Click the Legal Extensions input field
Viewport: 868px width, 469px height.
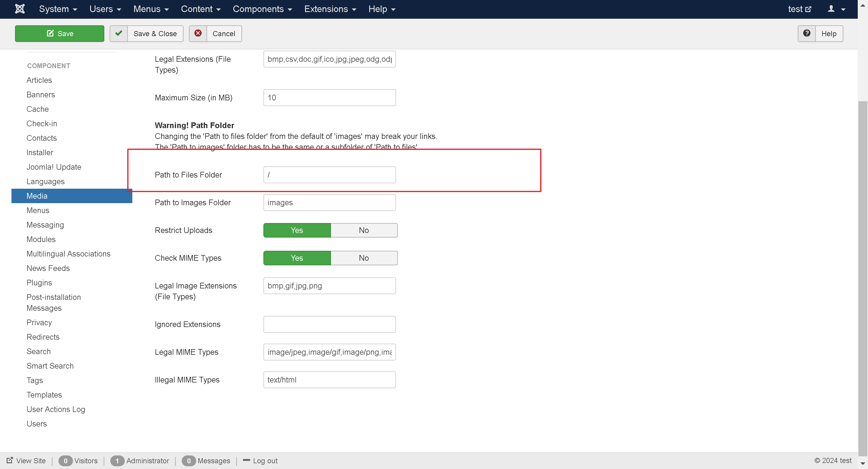[x=329, y=59]
